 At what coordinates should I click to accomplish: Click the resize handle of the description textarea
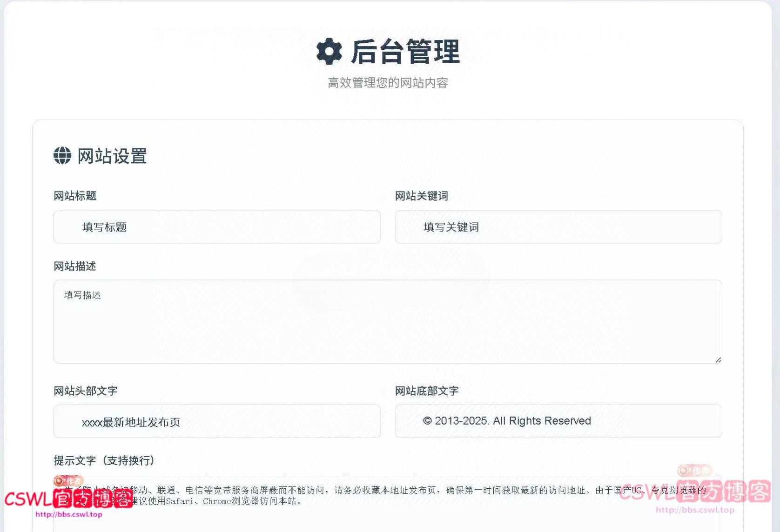point(718,359)
